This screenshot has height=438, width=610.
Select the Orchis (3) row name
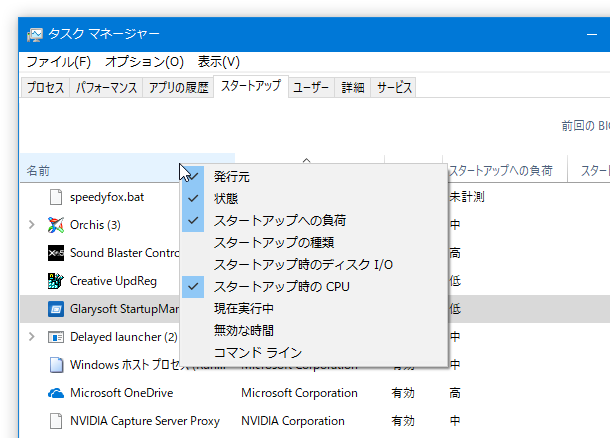pos(95,225)
